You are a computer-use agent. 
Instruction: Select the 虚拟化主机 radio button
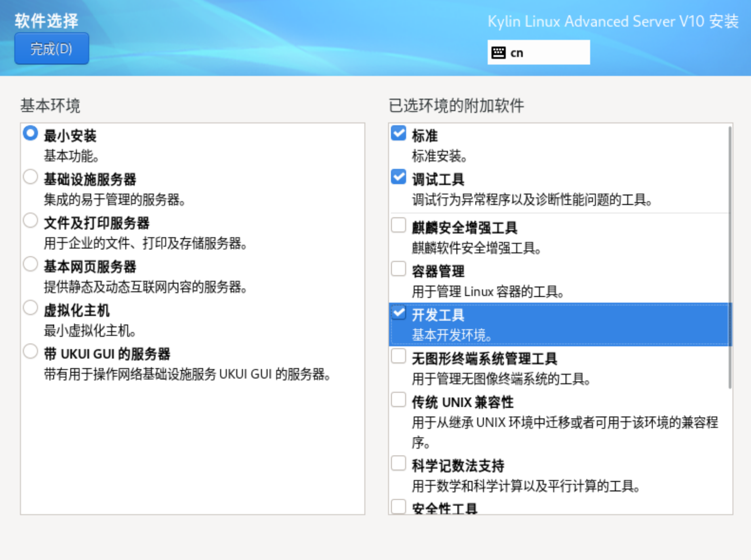click(30, 307)
